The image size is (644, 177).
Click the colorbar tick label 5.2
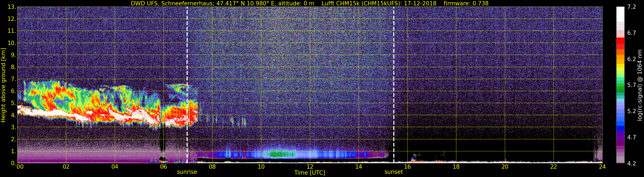pos(632,111)
